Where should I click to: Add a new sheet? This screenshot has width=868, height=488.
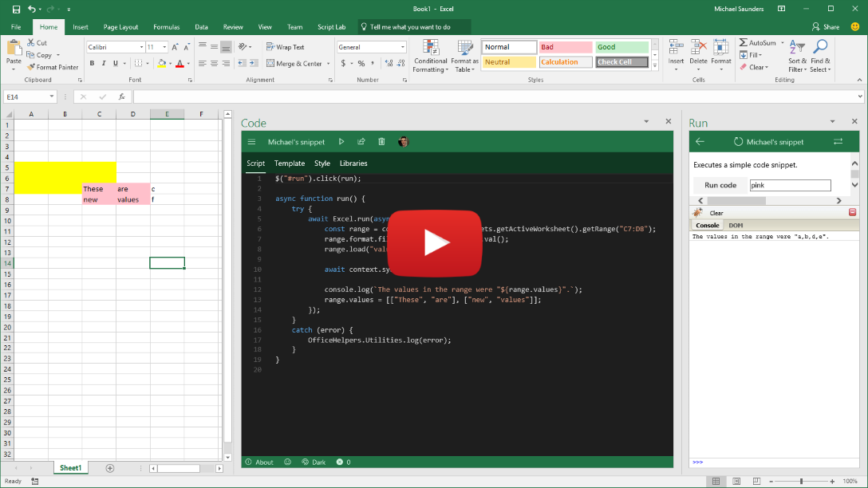109,468
